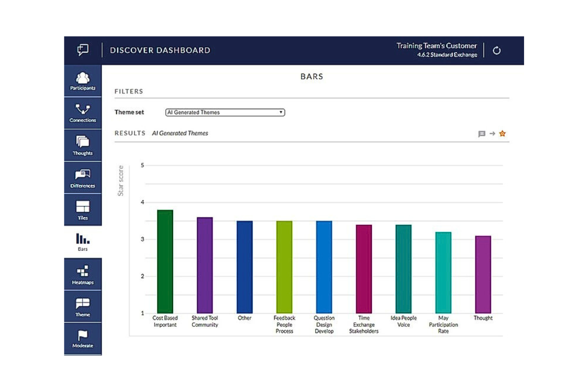Select the Participants sidebar icon

[x=82, y=80]
